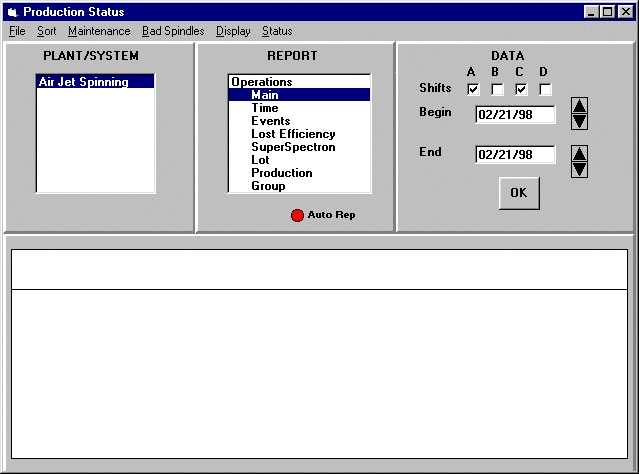
Task: Open the Sort menu
Action: pos(46,31)
